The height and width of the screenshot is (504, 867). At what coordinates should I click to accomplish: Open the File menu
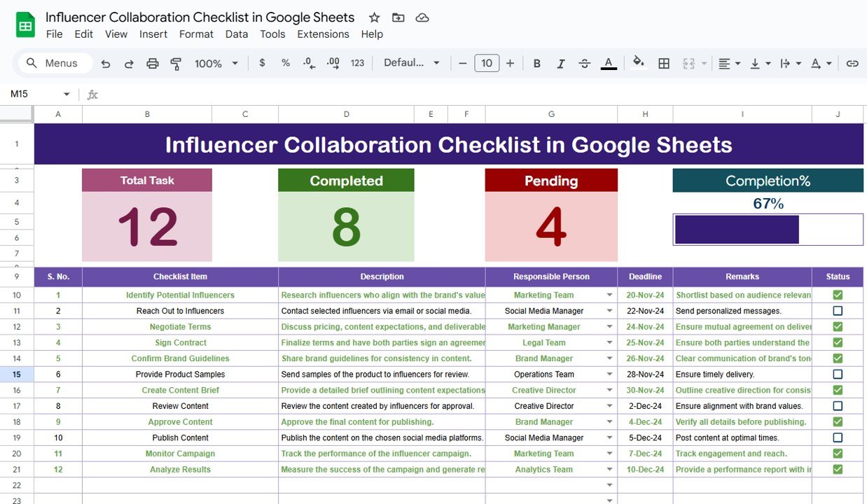pyautogui.click(x=54, y=34)
